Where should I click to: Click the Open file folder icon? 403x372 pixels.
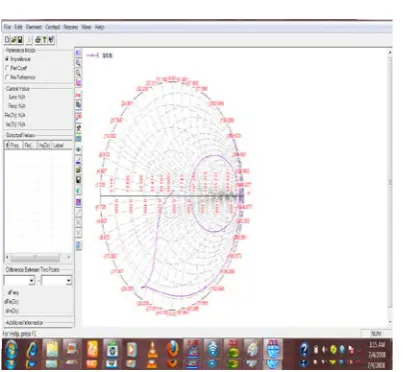[14, 40]
